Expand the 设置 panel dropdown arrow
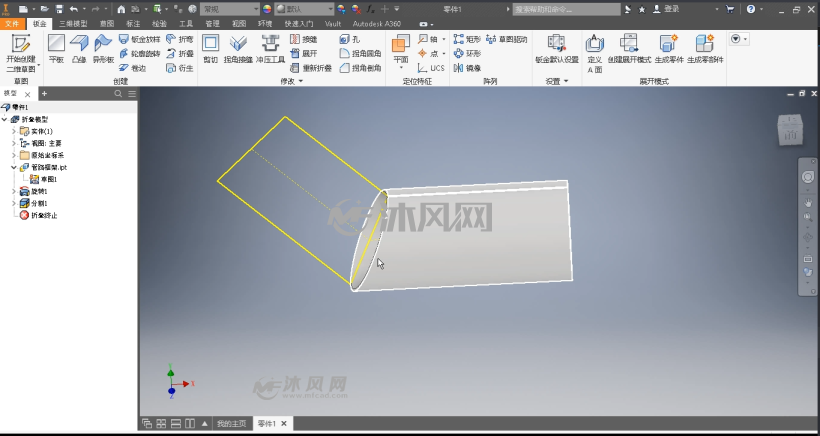 tap(566, 81)
